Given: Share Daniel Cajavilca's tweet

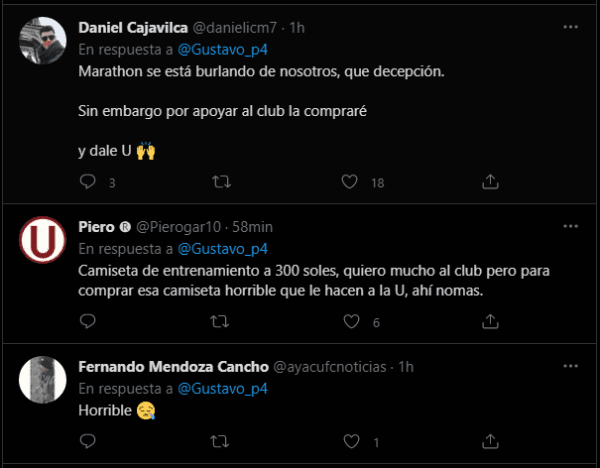Looking at the screenshot, I should pos(490,182).
